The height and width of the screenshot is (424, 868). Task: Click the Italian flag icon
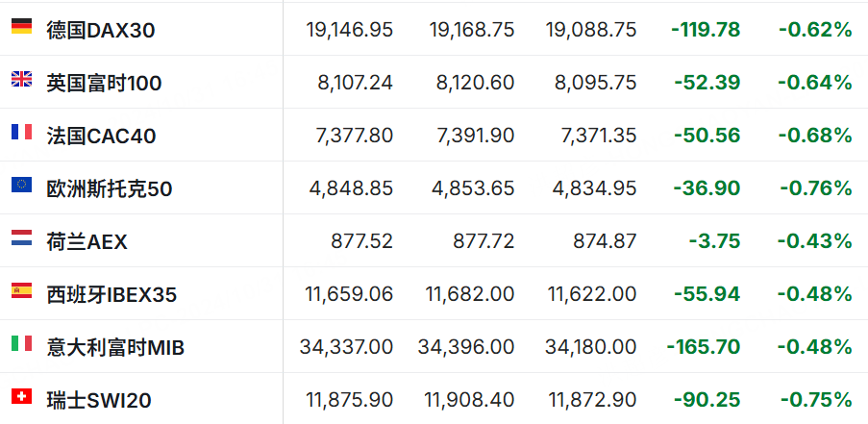tap(21, 343)
